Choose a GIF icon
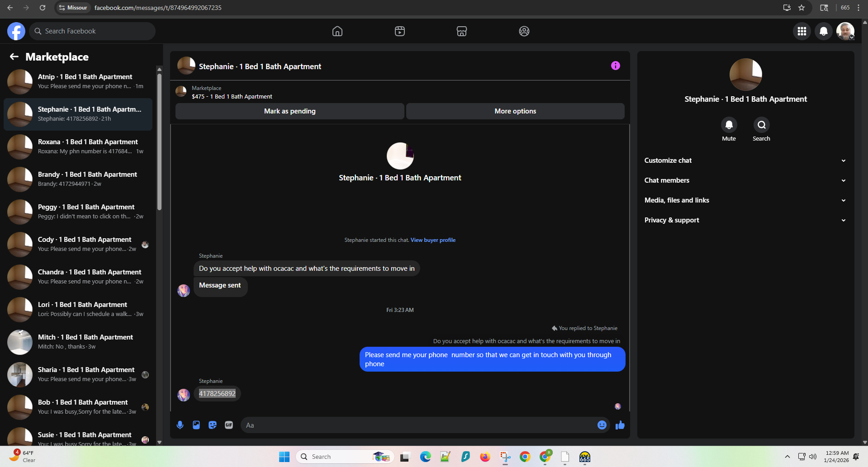The height and width of the screenshot is (467, 868). click(x=229, y=425)
